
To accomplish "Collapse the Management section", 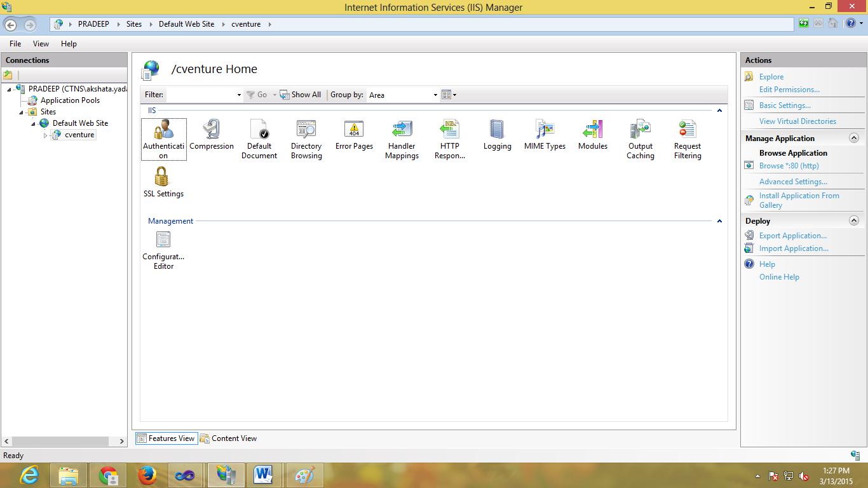I will coord(719,221).
